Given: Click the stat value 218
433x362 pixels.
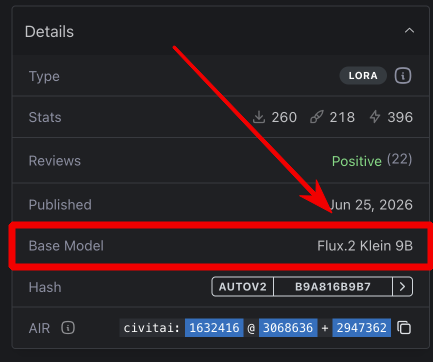Looking at the screenshot, I should [342, 117].
